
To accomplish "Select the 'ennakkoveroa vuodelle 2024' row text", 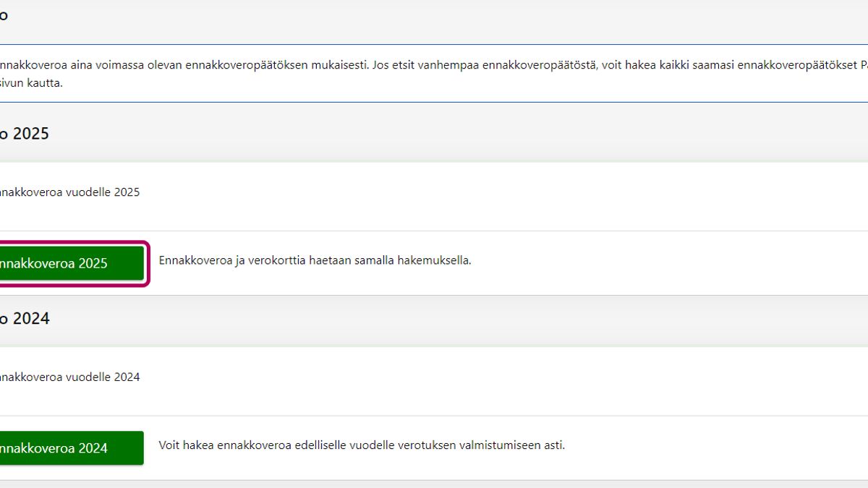I will coord(69,377).
